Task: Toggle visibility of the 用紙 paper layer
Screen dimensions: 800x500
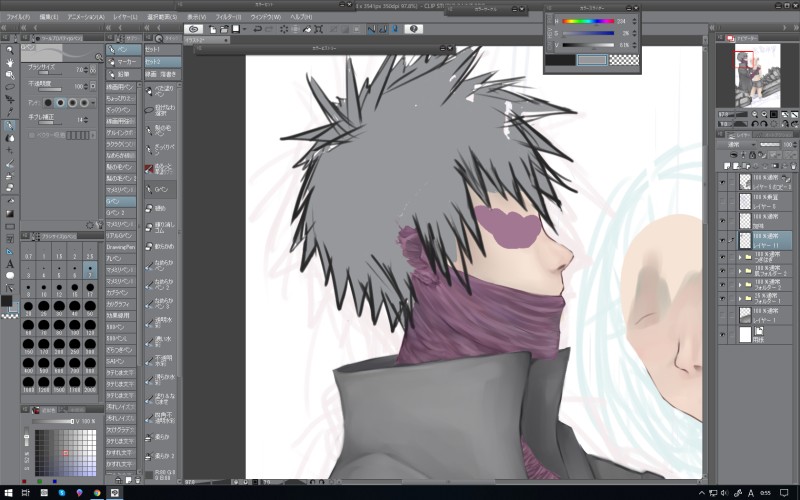Action: point(722,335)
